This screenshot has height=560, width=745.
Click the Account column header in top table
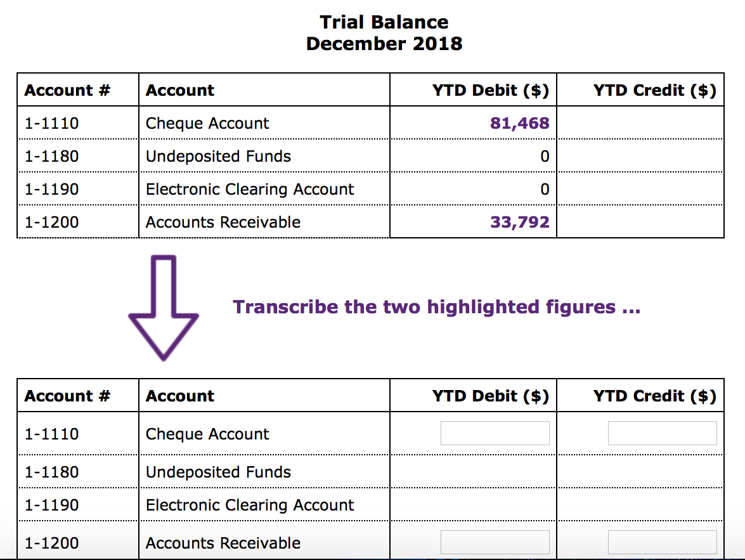tap(179, 90)
